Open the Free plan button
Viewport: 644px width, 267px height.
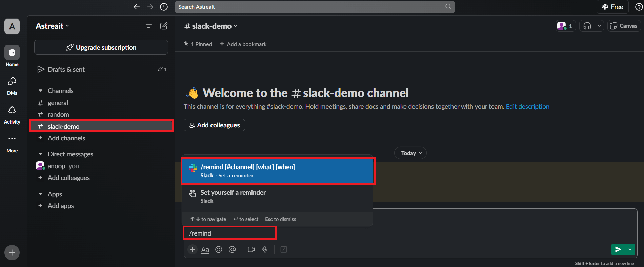(612, 7)
